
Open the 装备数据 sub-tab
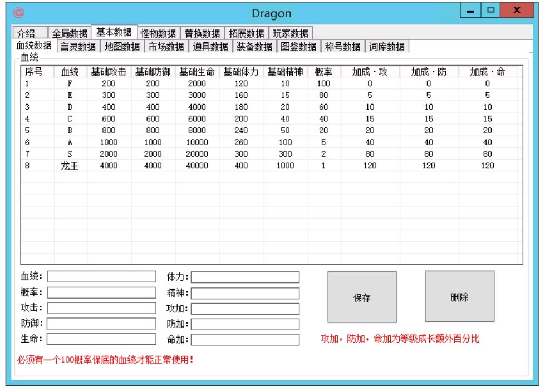point(254,47)
